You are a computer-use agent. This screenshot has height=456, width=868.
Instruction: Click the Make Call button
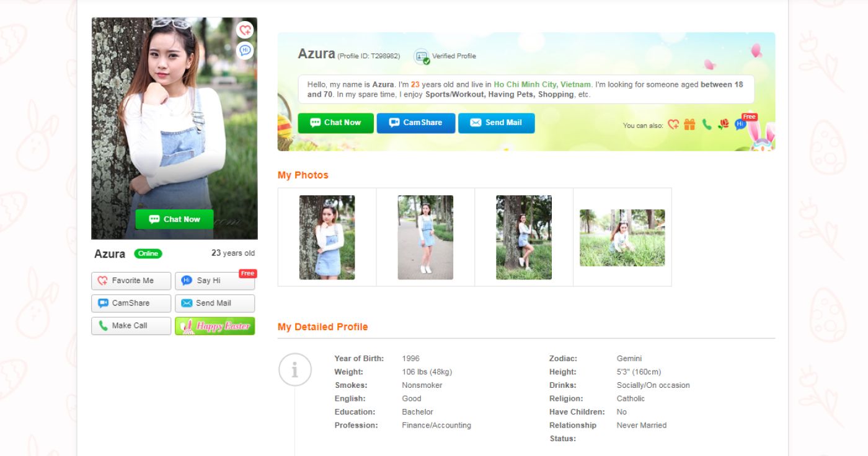[x=131, y=326]
